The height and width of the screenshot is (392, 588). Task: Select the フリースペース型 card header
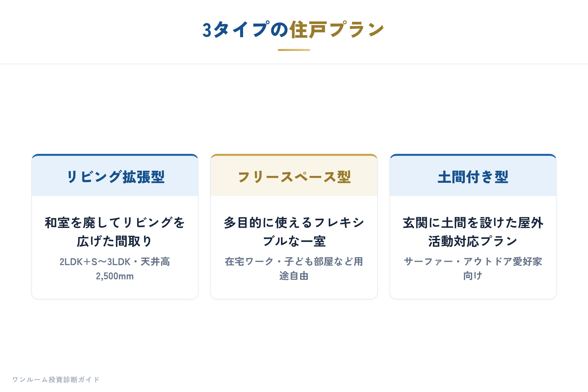[x=294, y=176]
